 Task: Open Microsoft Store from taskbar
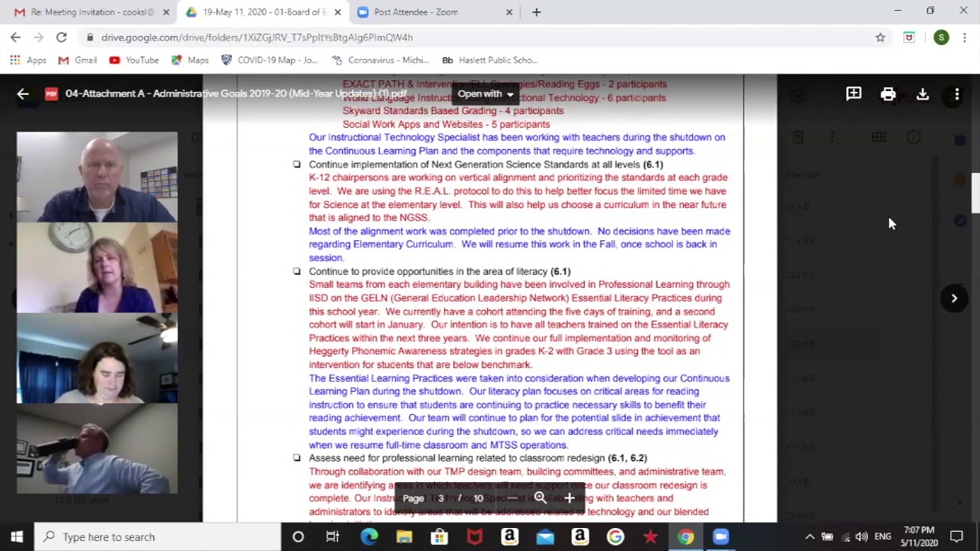point(439,536)
